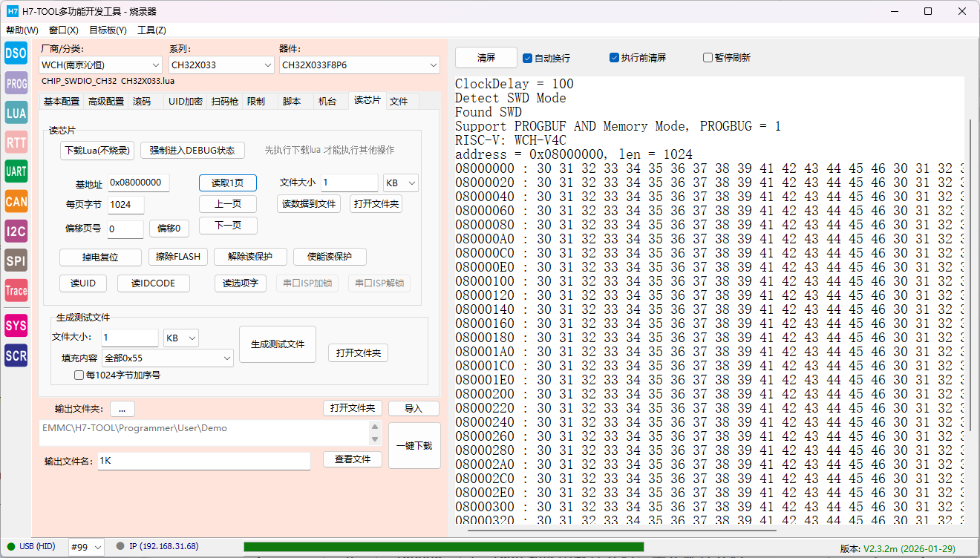Image resolution: width=980 pixels, height=558 pixels.
Task: Switch to the 限制 tab
Action: point(256,102)
